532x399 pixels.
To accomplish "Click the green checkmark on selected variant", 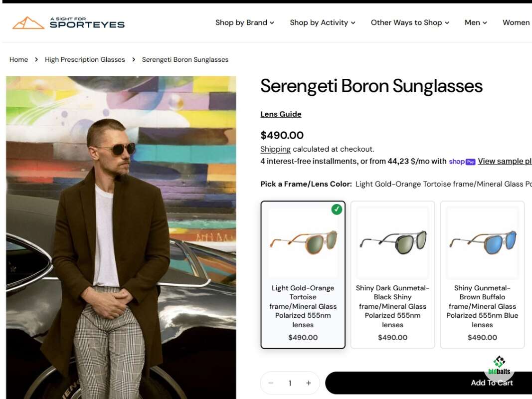I will click(337, 209).
